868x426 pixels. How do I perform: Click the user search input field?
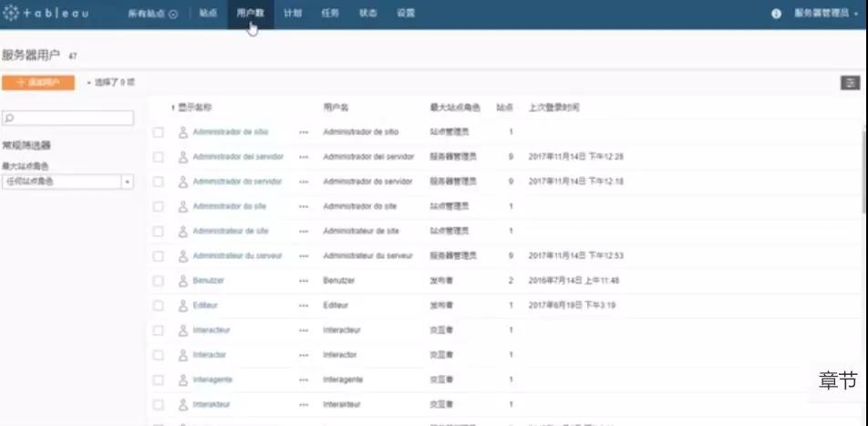coord(67,119)
